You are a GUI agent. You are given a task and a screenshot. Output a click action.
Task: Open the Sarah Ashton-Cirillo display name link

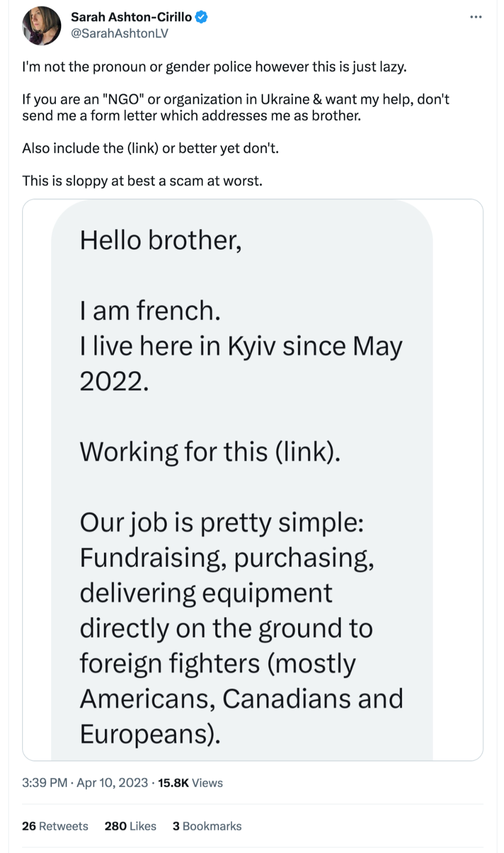(x=131, y=17)
